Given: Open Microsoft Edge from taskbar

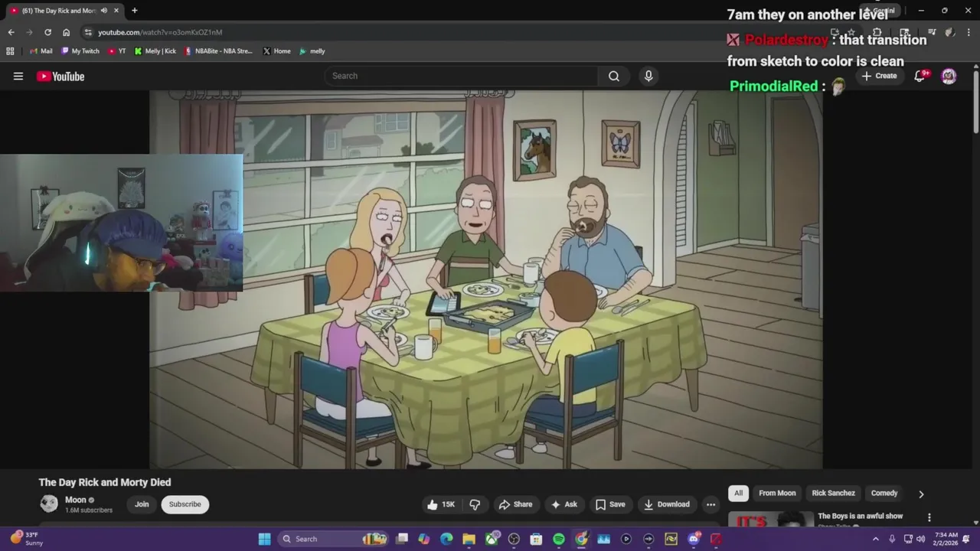Looking at the screenshot, I should click(x=446, y=539).
